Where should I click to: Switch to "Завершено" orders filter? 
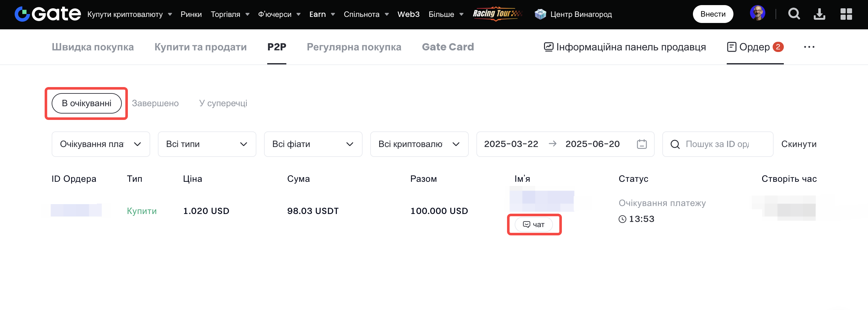155,103
